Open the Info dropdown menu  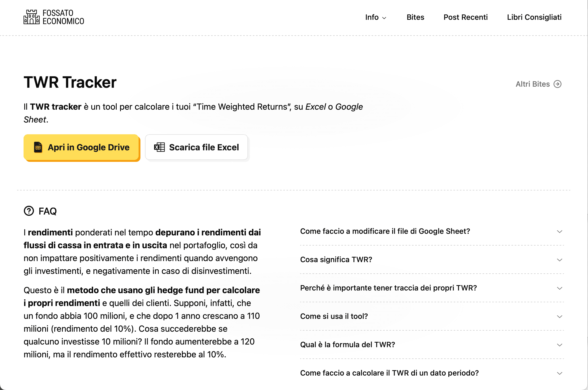376,17
